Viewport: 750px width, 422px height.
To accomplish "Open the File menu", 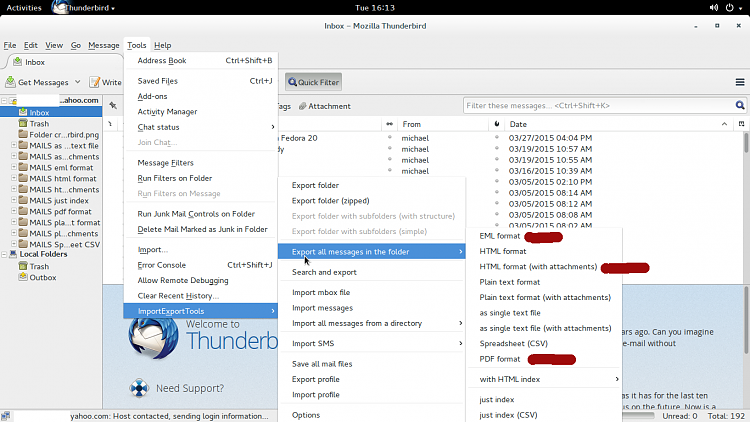I will pos(10,45).
